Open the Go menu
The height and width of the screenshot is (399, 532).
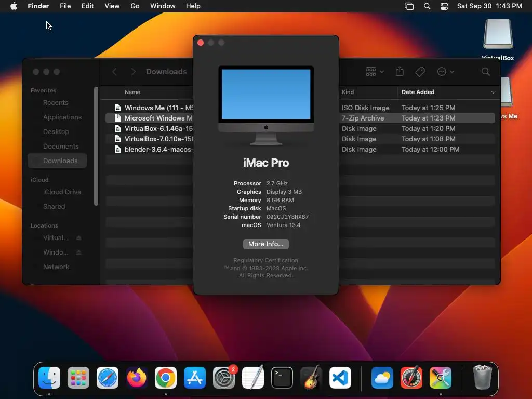pos(135,6)
